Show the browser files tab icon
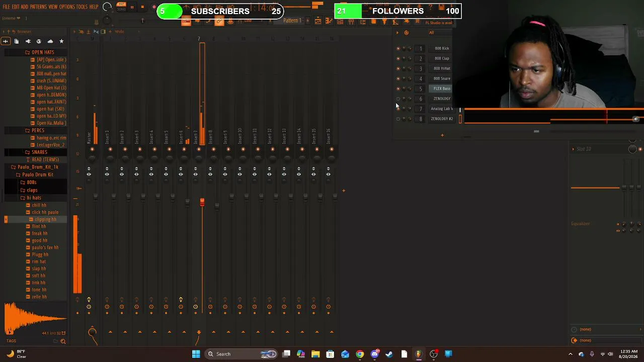This screenshot has height=362, width=644. pos(17,41)
